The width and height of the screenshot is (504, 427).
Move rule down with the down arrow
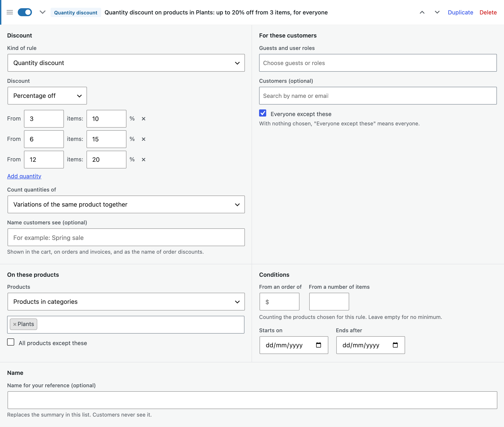[x=437, y=12]
